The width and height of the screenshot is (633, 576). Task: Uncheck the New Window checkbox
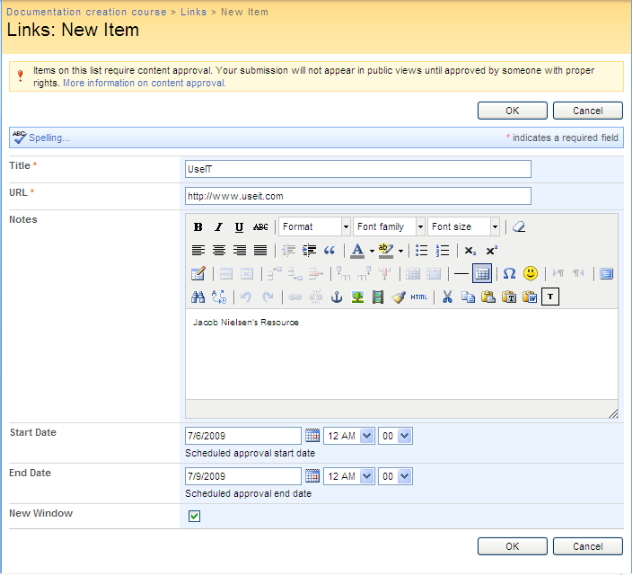point(194,516)
